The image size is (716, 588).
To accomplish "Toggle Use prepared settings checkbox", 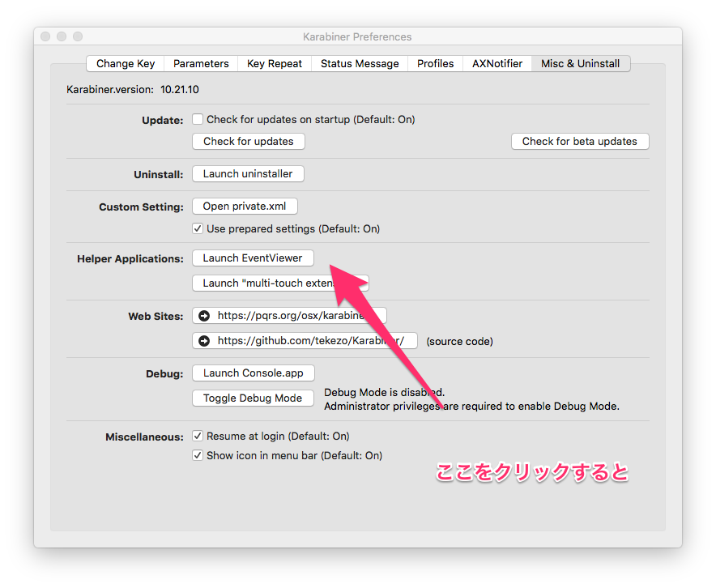I will pyautogui.click(x=198, y=228).
